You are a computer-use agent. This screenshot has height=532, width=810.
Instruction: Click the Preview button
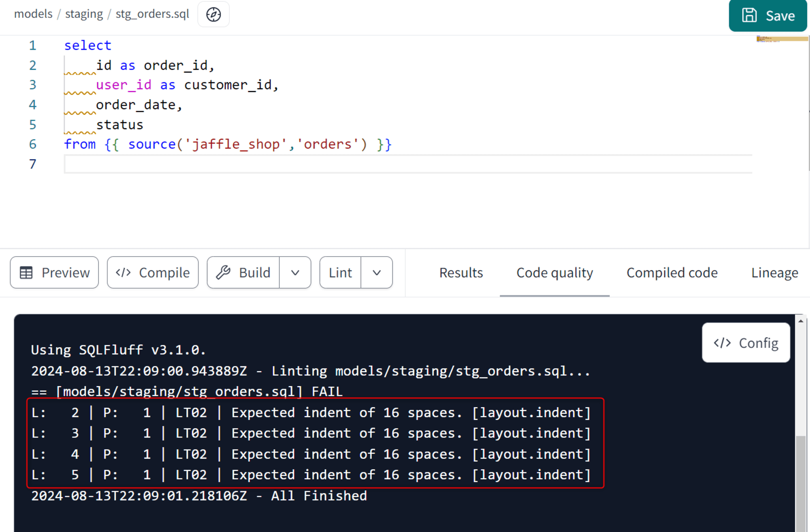[54, 272]
